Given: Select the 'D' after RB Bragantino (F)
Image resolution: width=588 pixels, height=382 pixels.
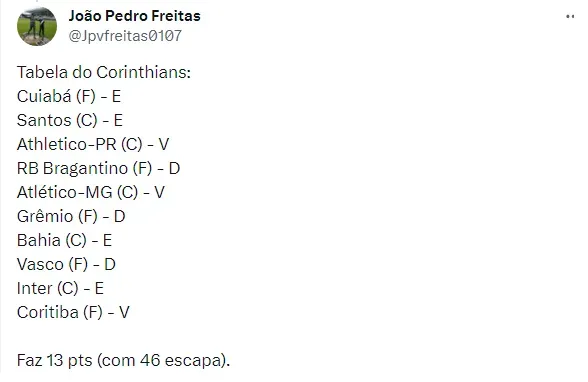Looking at the screenshot, I should (174, 169).
